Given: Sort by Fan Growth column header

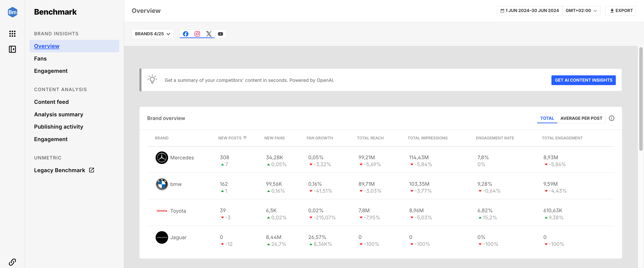Looking at the screenshot, I should tap(319, 138).
